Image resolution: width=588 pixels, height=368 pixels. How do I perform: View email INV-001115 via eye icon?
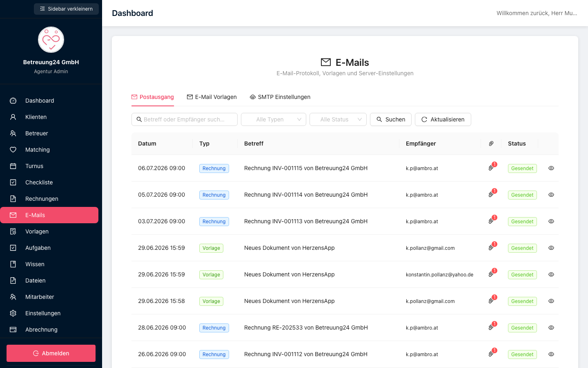[x=551, y=168]
